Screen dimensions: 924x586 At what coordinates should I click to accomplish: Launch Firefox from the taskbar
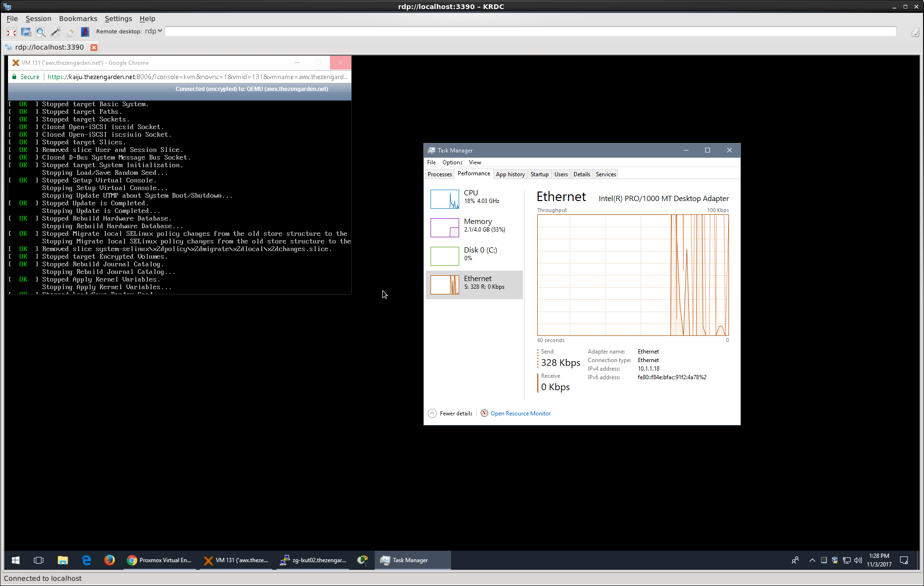click(x=110, y=560)
